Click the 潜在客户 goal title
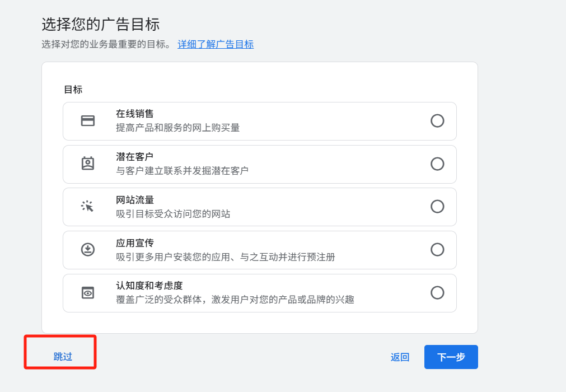Viewport: 566px width, 392px height. pyautogui.click(x=134, y=157)
